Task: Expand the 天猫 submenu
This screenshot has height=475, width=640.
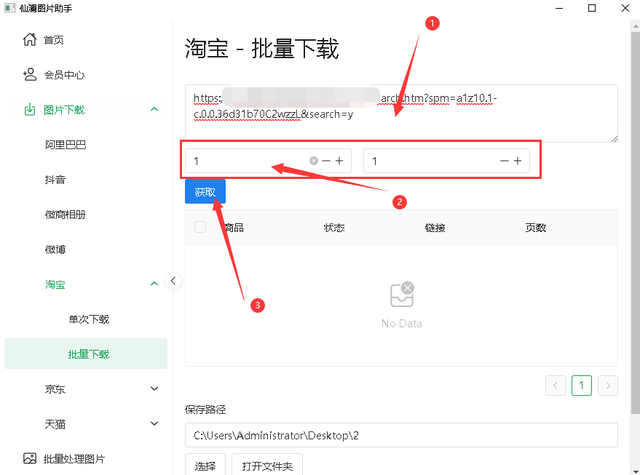Action: [x=154, y=424]
